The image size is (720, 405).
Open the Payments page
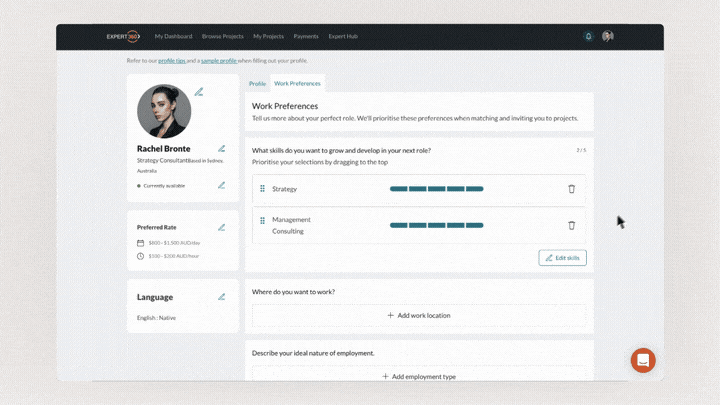coord(306,36)
